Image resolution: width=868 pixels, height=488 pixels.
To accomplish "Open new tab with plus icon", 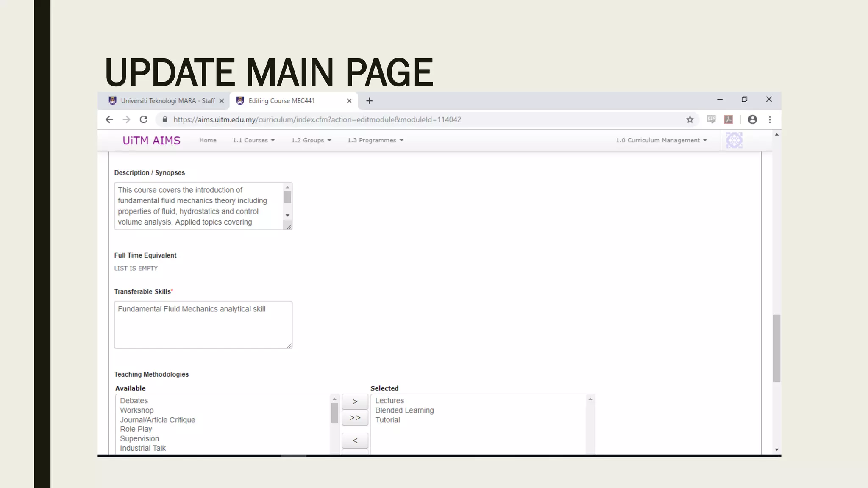I will [369, 101].
